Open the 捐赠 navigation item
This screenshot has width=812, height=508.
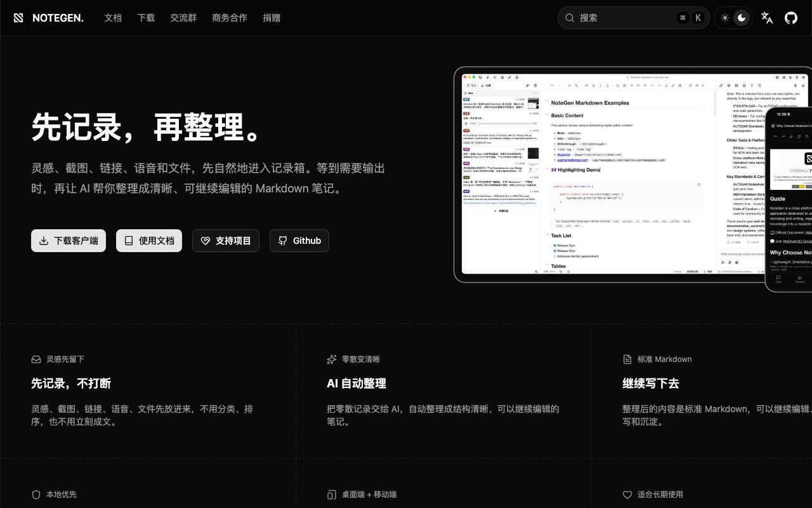pos(272,18)
